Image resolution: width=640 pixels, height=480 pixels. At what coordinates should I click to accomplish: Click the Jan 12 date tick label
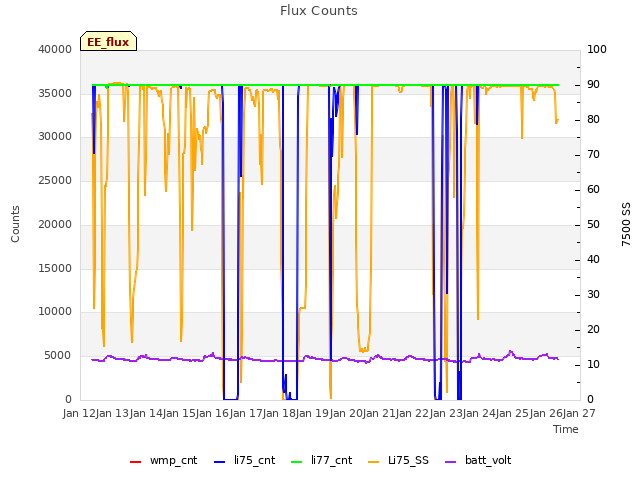(x=79, y=413)
